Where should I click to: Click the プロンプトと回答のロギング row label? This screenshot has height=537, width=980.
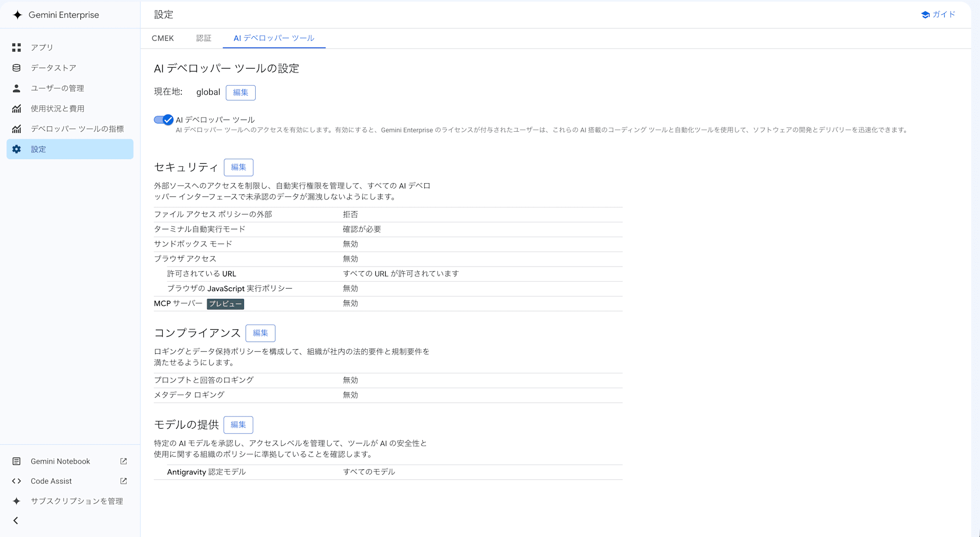click(x=204, y=380)
